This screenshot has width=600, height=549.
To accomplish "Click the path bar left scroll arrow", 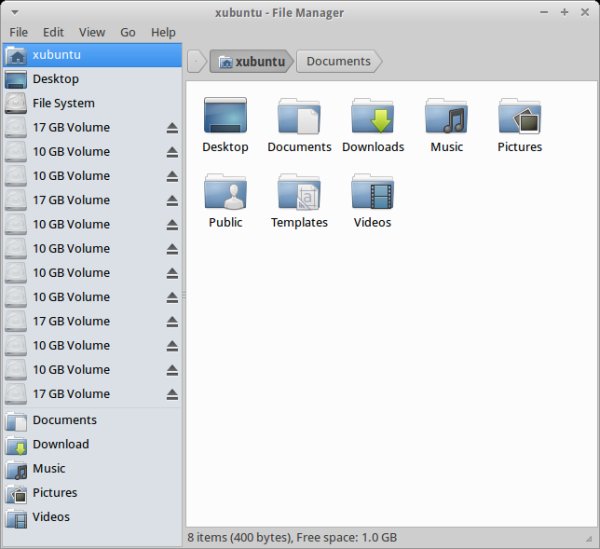I will coord(196,61).
